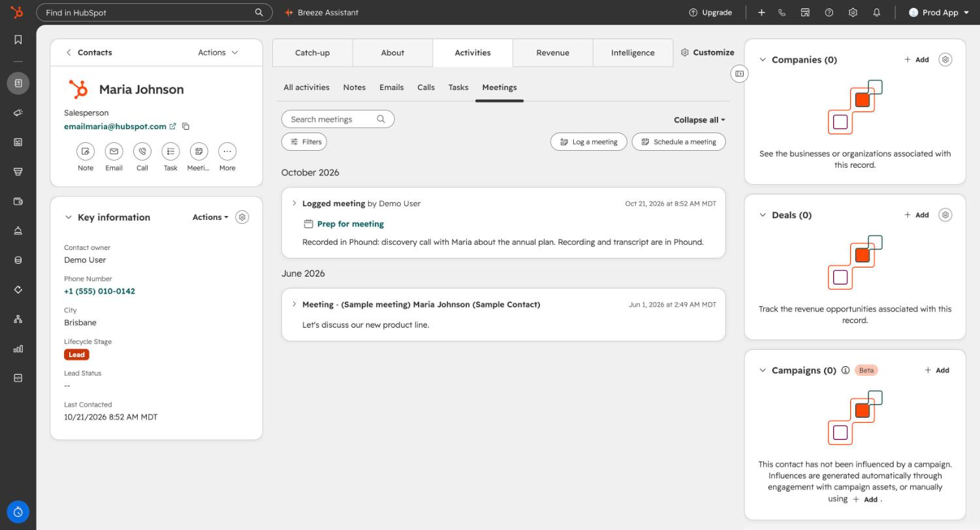The width and height of the screenshot is (980, 530).
Task: Open the Automation workflows icon in sidebar
Action: click(x=18, y=319)
